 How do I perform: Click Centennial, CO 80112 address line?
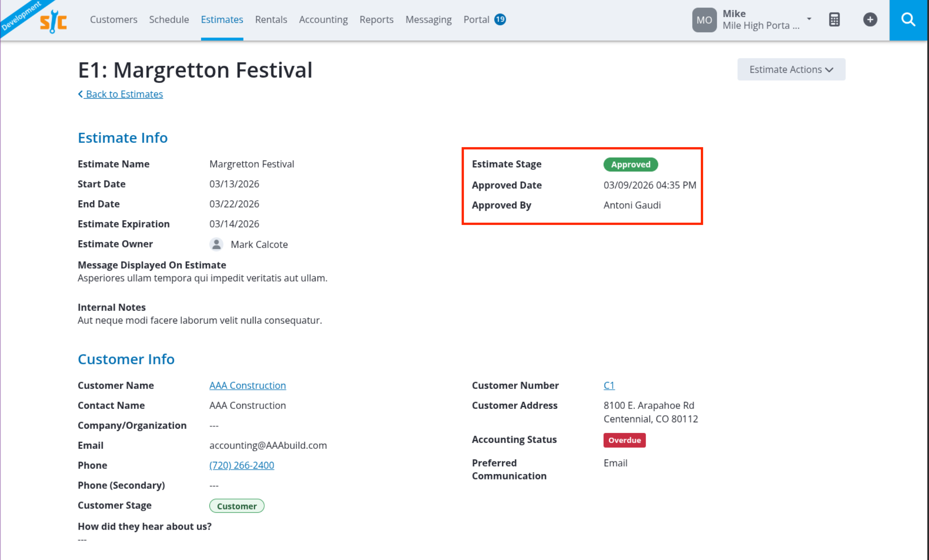coord(651,419)
